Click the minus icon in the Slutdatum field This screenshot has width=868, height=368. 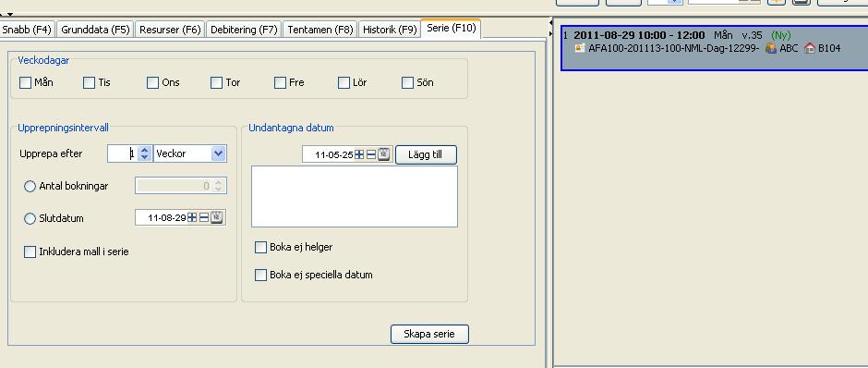tap(204, 218)
